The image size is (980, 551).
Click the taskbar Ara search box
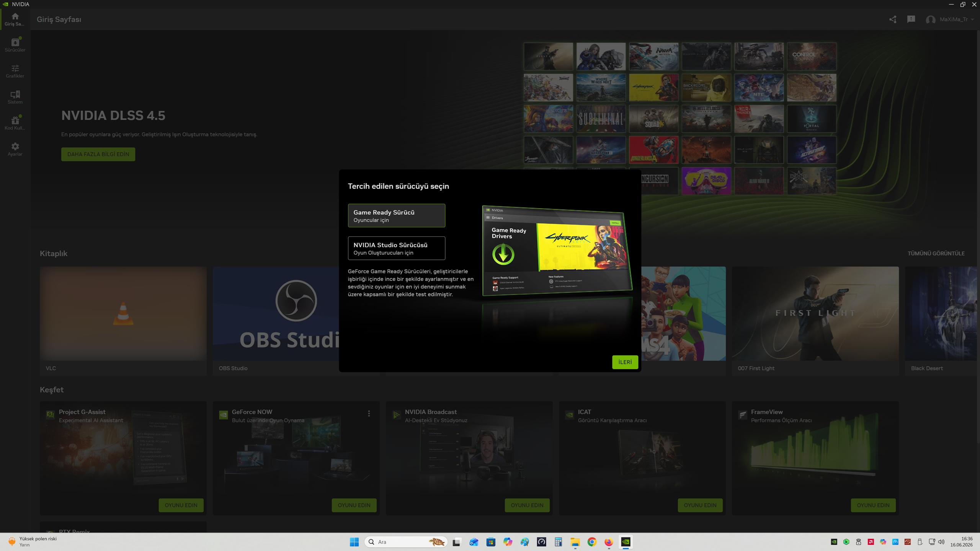pos(406,542)
